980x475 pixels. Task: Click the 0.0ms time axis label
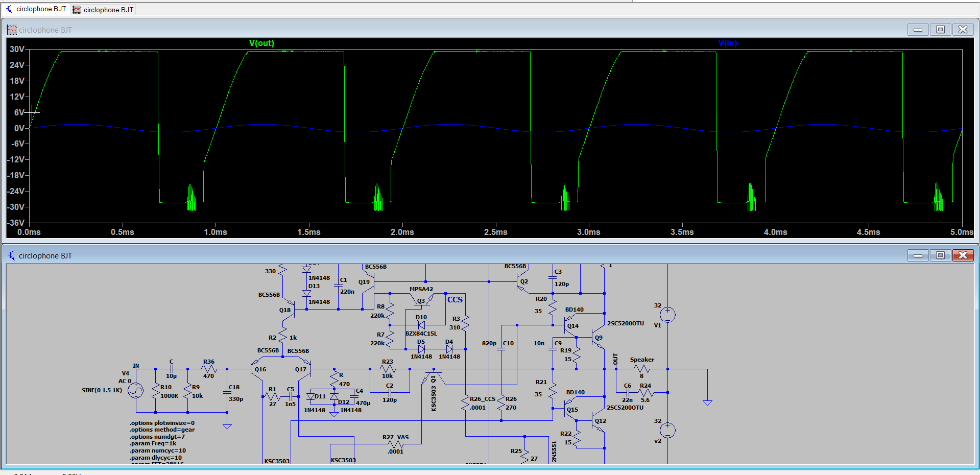click(x=29, y=232)
